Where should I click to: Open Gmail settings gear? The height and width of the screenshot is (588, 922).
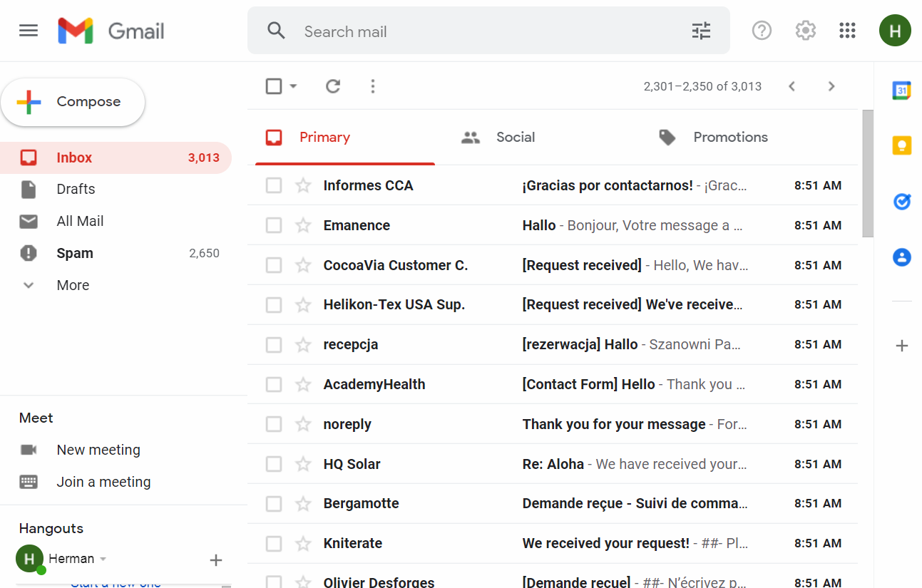[x=805, y=31]
